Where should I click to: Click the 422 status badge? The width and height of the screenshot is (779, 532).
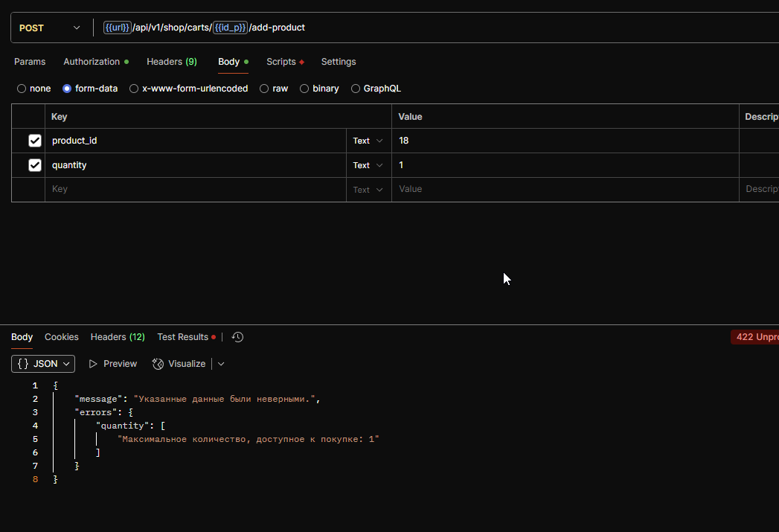(x=754, y=337)
